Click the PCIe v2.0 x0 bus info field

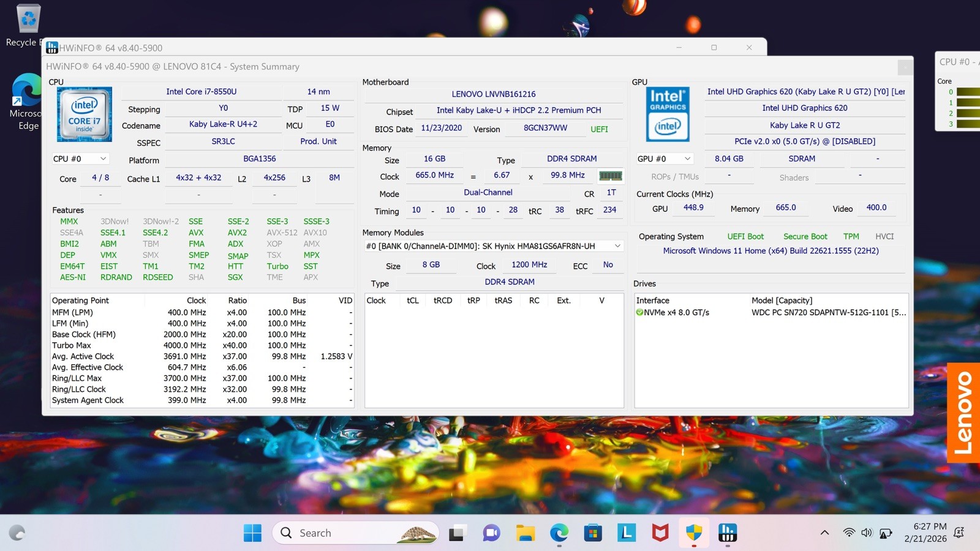(805, 141)
